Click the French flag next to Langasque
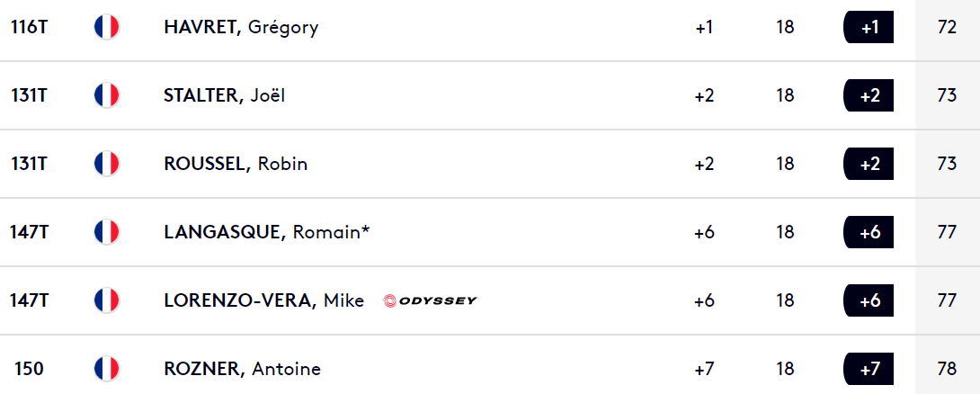 pyautogui.click(x=107, y=232)
